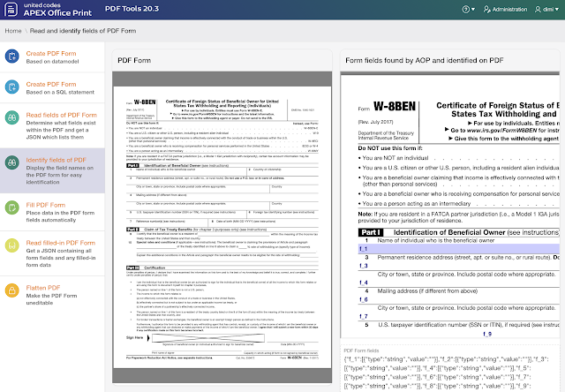This screenshot has height=392, width=565.
Task: Click Identify fields of PDF icon
Action: click(11, 162)
